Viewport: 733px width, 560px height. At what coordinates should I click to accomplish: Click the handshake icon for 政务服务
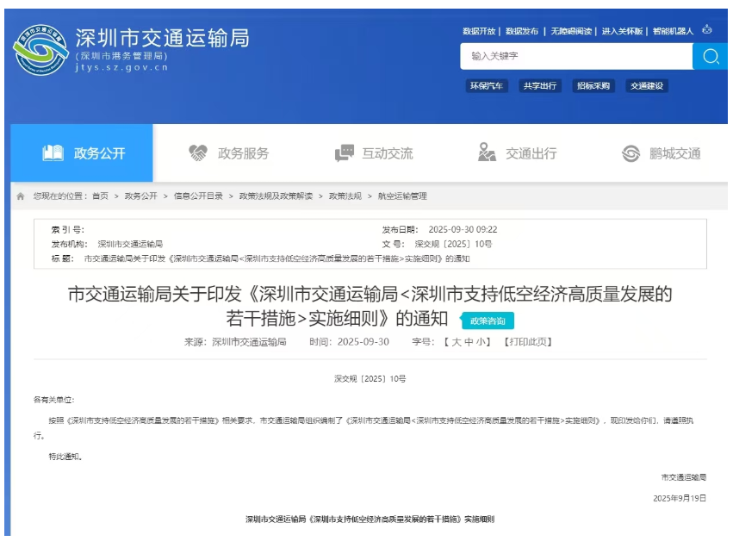[x=198, y=153]
